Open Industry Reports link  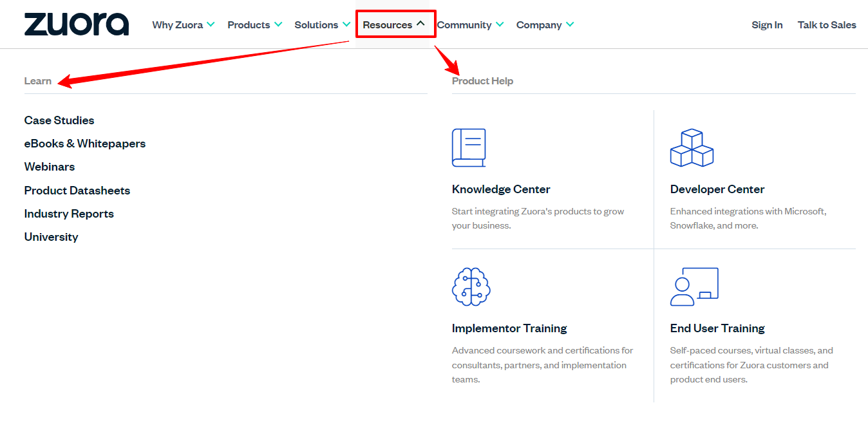(x=69, y=214)
